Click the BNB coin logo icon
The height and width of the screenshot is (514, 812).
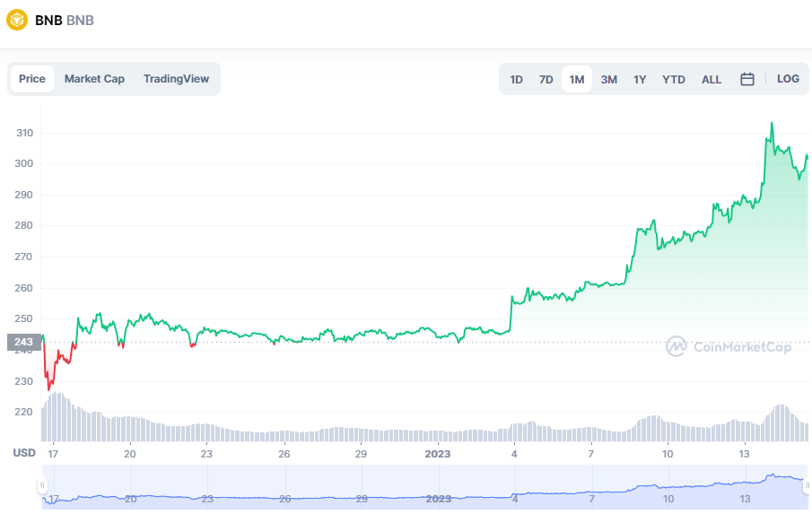(16, 21)
